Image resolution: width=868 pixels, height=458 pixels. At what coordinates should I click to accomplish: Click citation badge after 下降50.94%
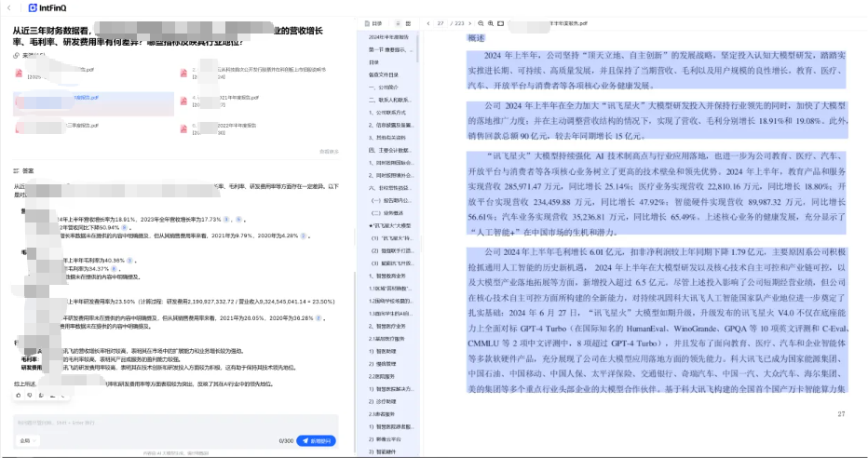[124, 227]
